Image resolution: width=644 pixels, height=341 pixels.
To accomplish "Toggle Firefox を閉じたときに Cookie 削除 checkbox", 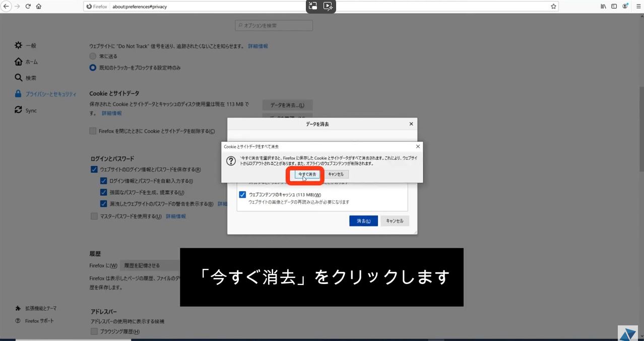I will click(x=93, y=131).
